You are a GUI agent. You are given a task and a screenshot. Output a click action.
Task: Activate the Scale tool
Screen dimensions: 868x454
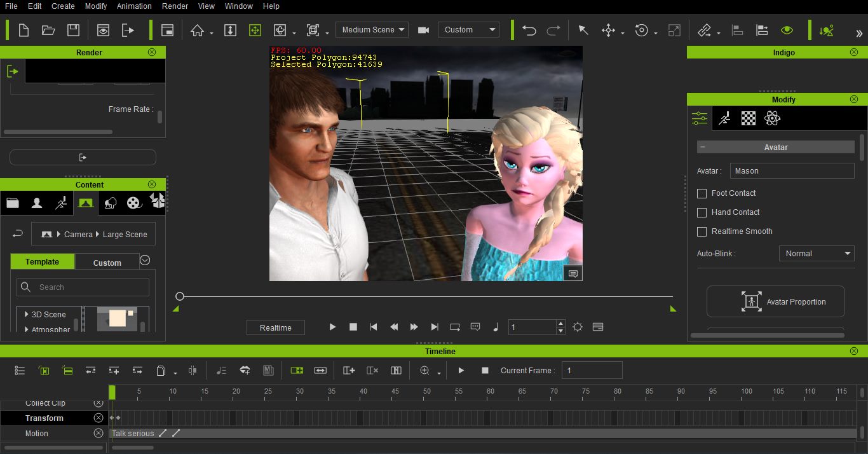point(674,29)
